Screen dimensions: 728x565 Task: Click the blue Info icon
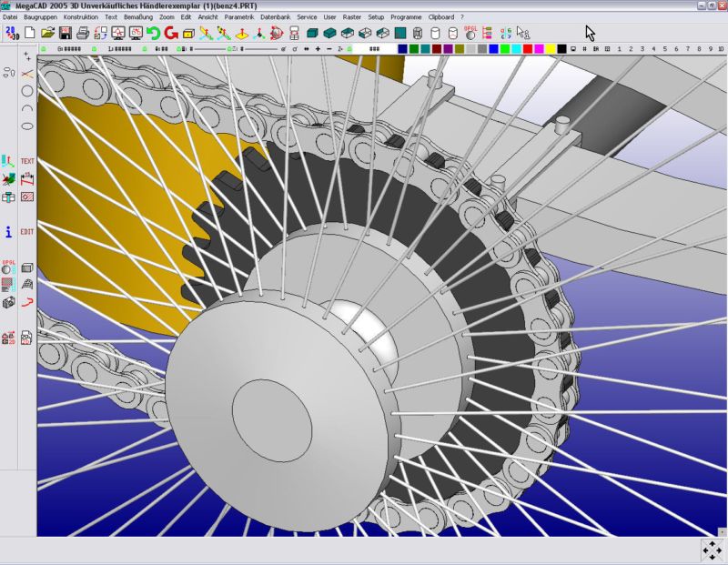click(9, 232)
